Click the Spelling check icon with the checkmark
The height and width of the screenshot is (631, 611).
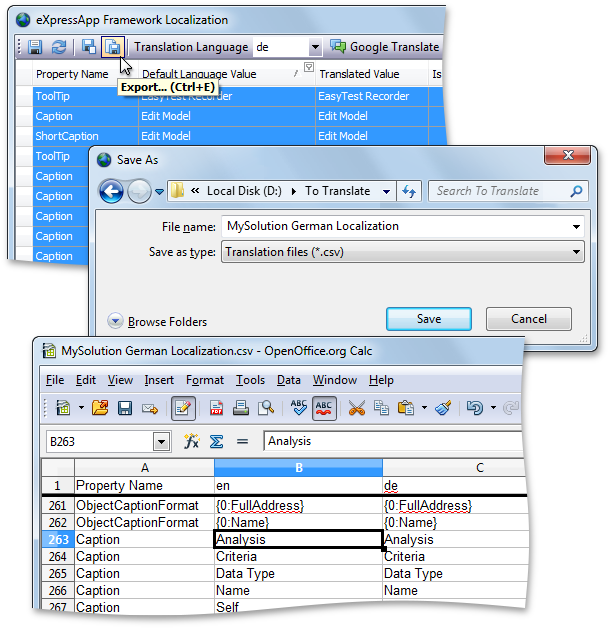(x=299, y=407)
